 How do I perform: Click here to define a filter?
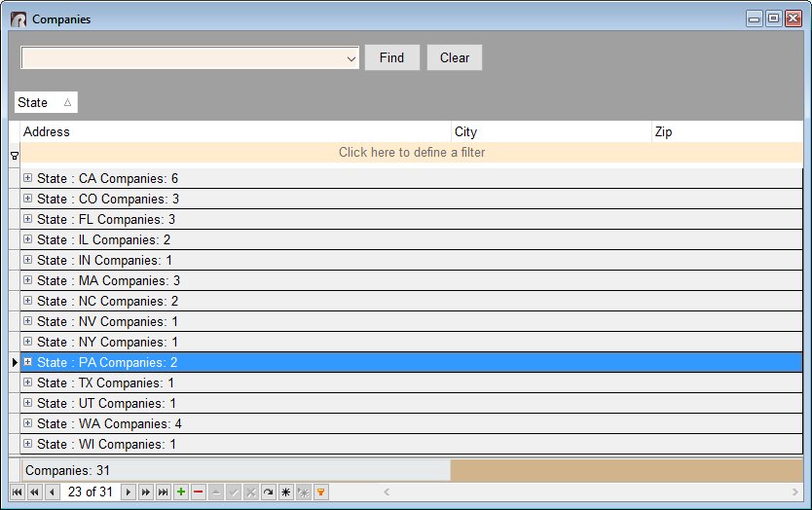tap(411, 153)
